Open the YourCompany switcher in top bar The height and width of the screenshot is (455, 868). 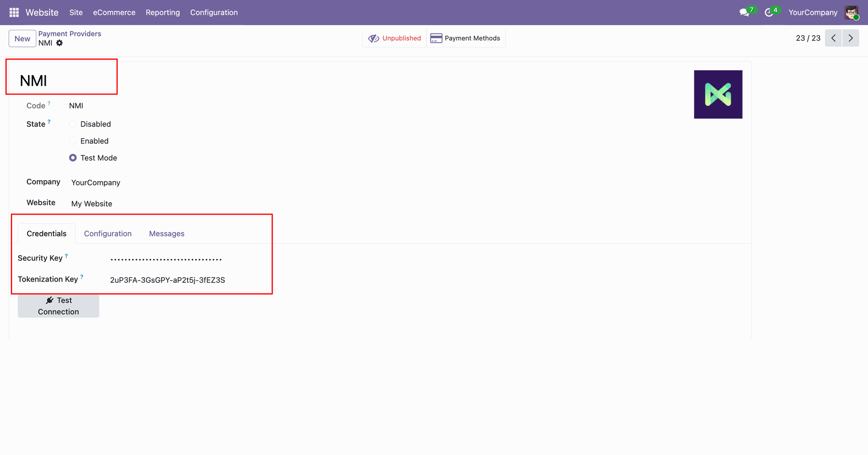click(x=813, y=12)
